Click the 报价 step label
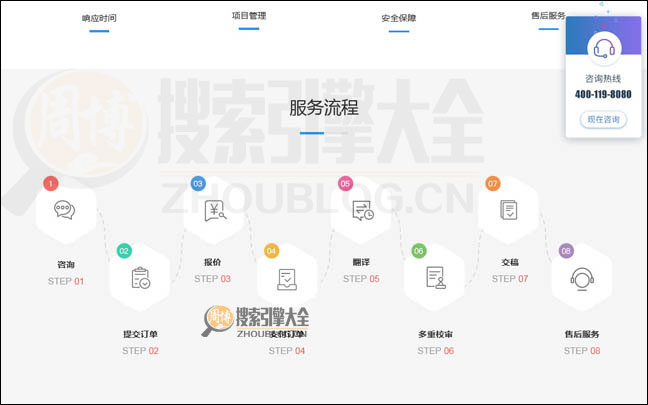 [212, 262]
